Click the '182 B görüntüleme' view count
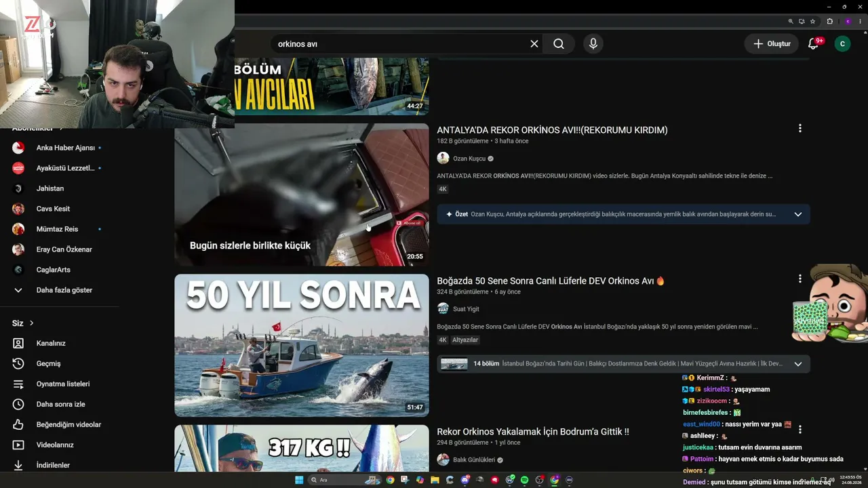 tap(462, 141)
